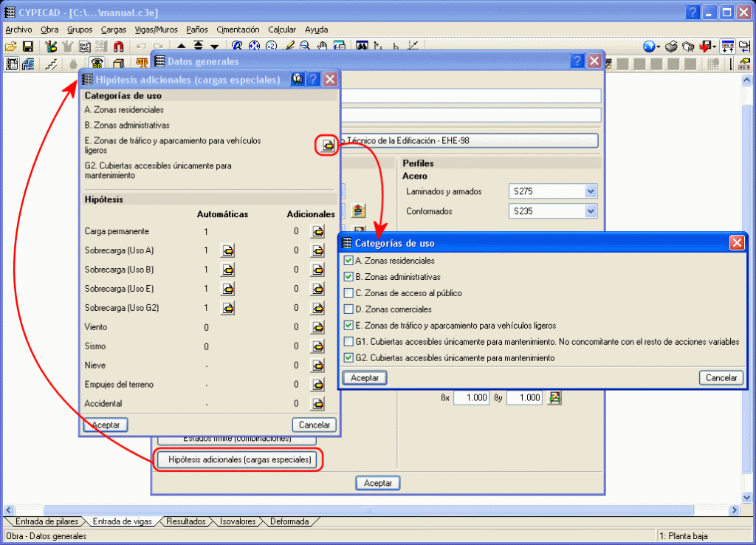Open dropdown arrow next to globe icon
The height and width of the screenshot is (545, 756).
658,47
